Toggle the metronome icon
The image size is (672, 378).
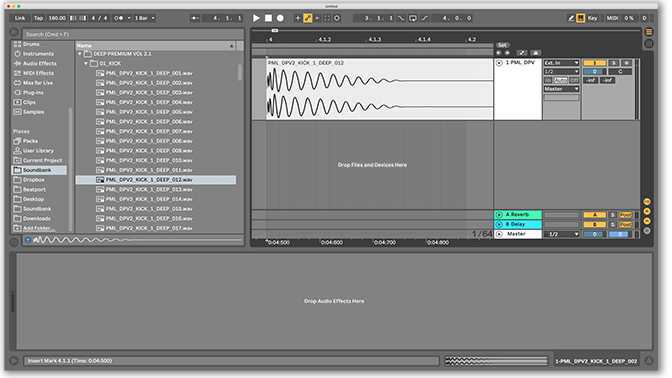point(119,18)
